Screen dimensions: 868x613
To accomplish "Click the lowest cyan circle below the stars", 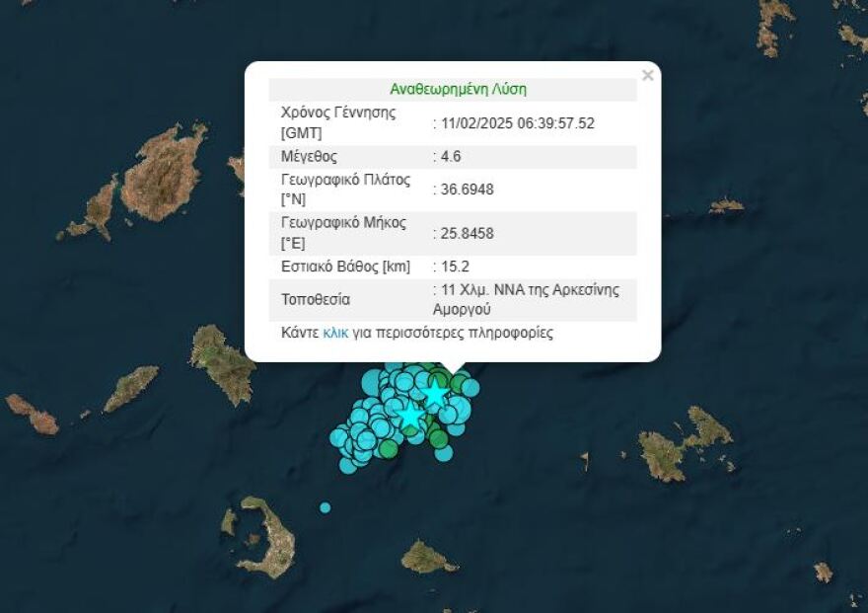I will [x=444, y=453].
